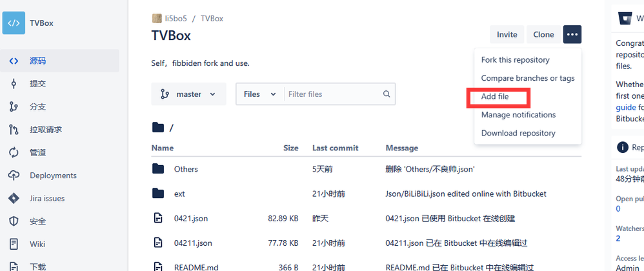Click message 04211.json 已在 Bitbucket 中在线编辑过
Image resolution: width=644 pixels, height=271 pixels.
456,243
